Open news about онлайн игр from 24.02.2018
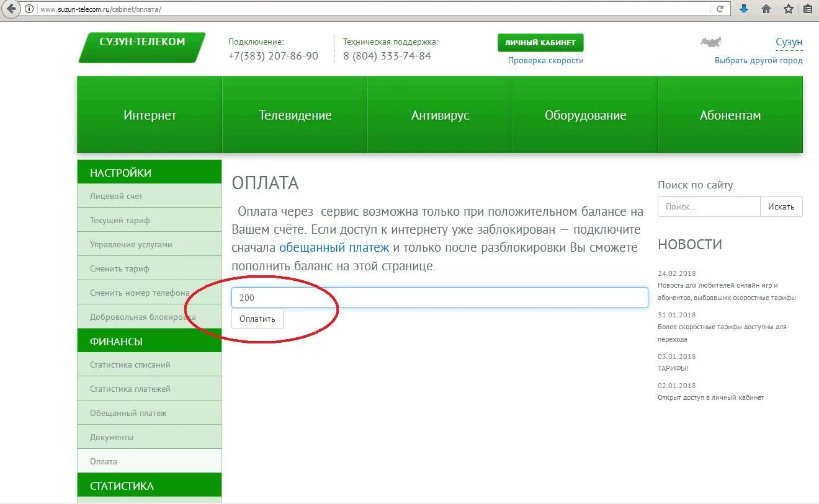This screenshot has width=819, height=504. 727,291
